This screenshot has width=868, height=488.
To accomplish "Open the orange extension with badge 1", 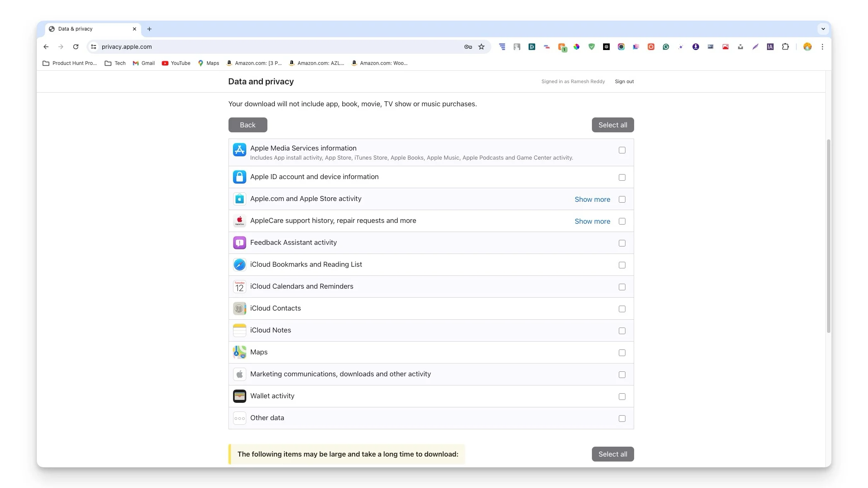I will tap(562, 47).
